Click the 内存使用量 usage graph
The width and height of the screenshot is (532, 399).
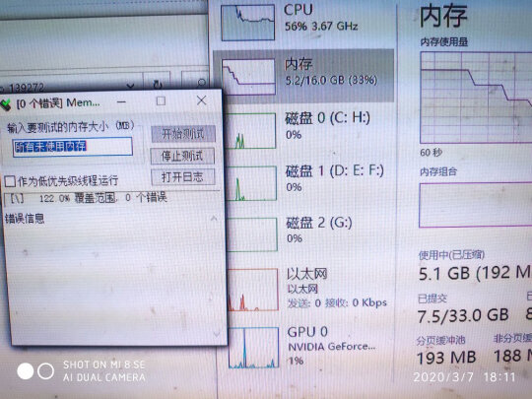pyautogui.click(x=476, y=98)
